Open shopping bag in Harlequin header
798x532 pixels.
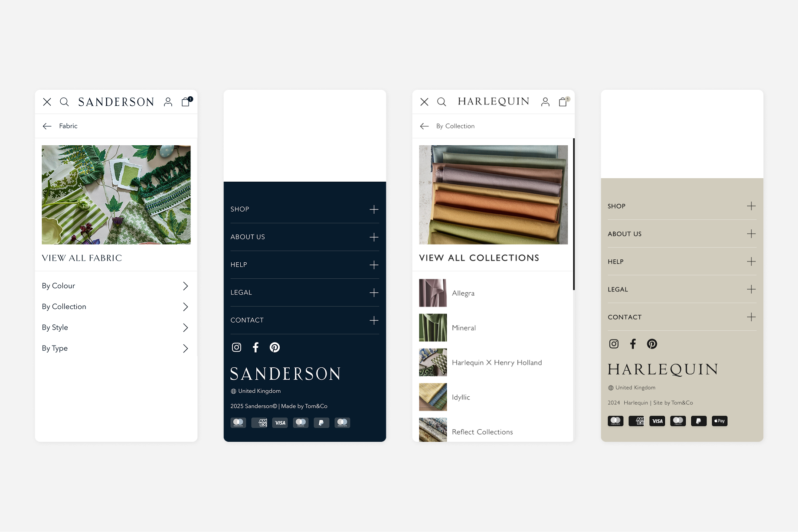pos(564,101)
